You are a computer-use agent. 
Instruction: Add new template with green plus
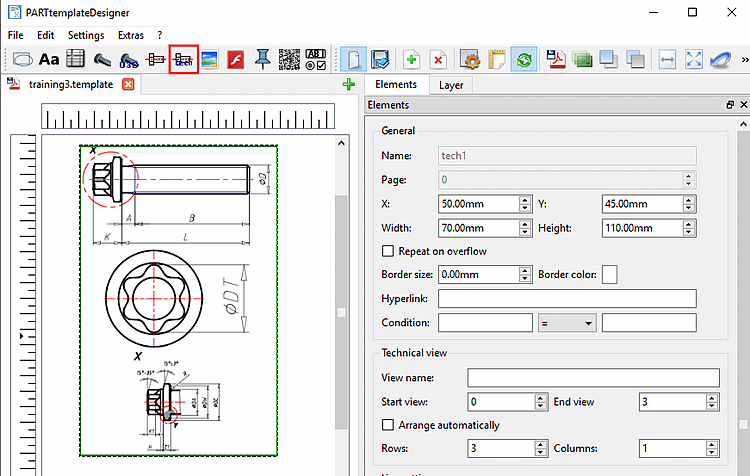pos(348,85)
